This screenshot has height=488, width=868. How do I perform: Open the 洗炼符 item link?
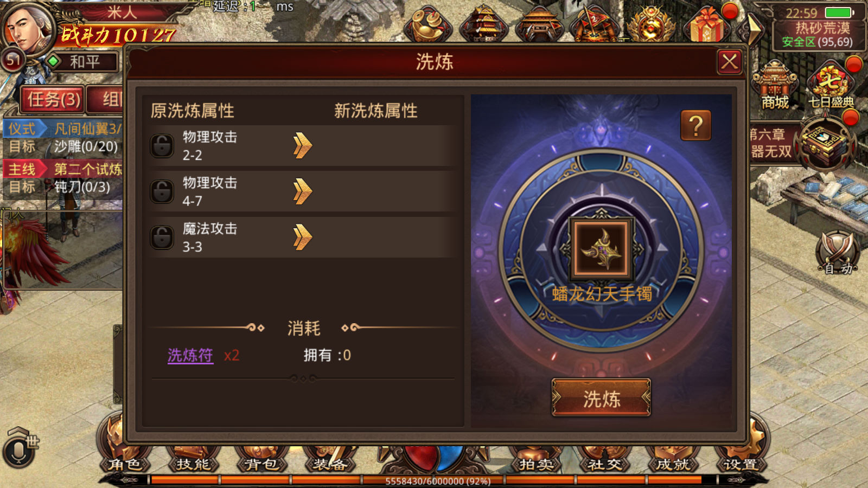pos(190,355)
